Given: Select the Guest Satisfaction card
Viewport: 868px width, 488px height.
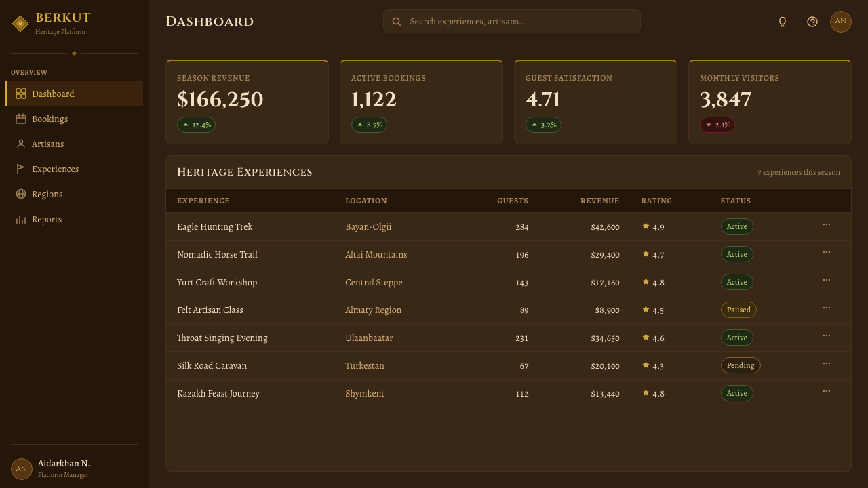Looking at the screenshot, I should 595,102.
